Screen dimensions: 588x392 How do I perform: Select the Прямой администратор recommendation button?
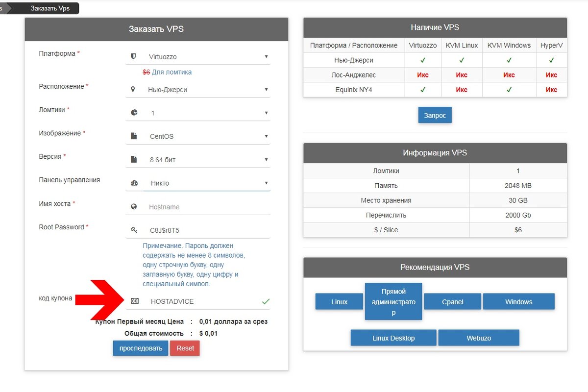(393, 301)
